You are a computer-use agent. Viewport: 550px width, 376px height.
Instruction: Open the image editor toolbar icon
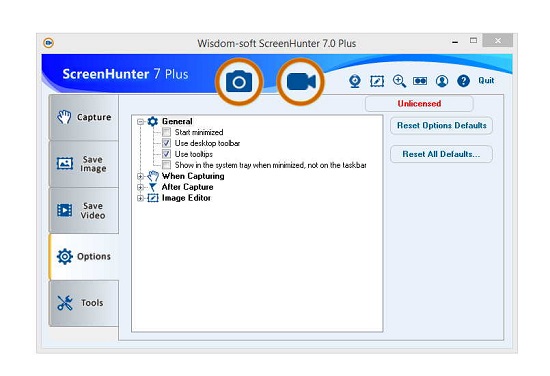[x=377, y=81]
